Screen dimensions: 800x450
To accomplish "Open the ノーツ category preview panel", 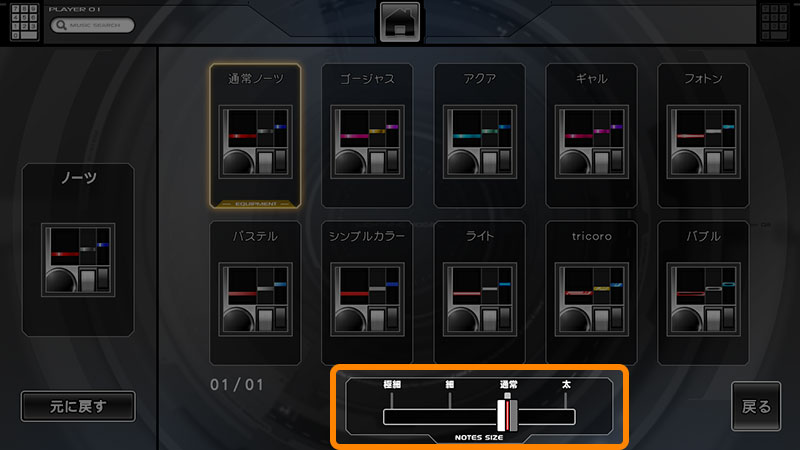I will point(78,249).
